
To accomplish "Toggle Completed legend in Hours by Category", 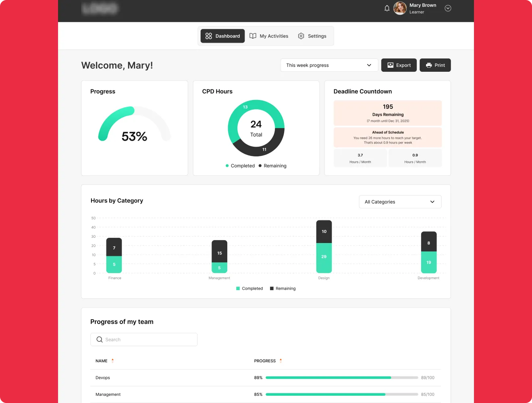I will tap(249, 289).
